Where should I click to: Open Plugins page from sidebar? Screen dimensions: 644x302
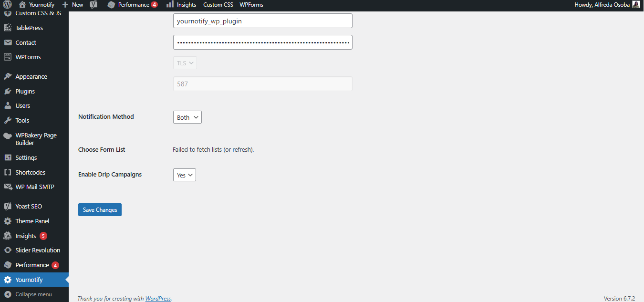click(x=25, y=91)
